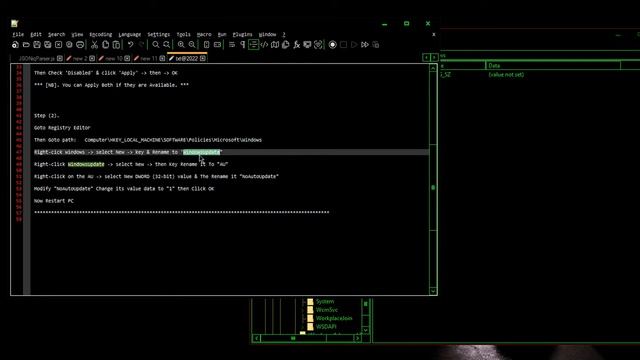Open Folder as Workspace icon
The width and height of the screenshot is (640, 360).
coord(307,44)
